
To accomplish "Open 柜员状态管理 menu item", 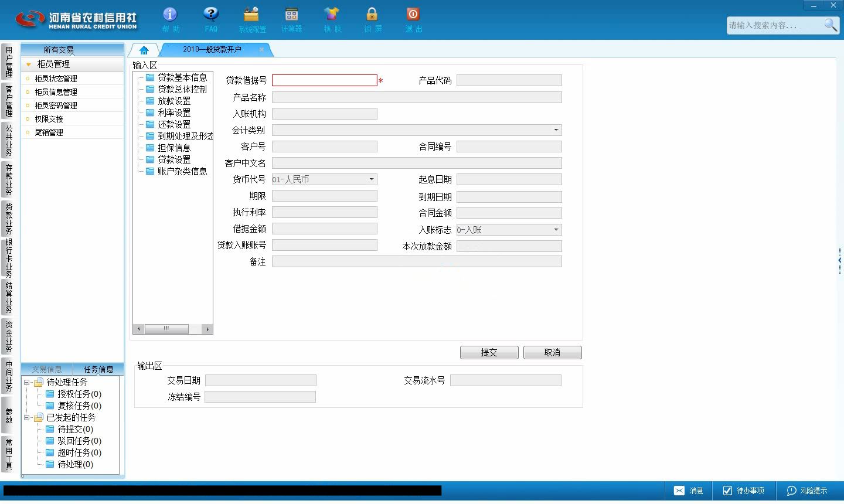I will point(56,79).
